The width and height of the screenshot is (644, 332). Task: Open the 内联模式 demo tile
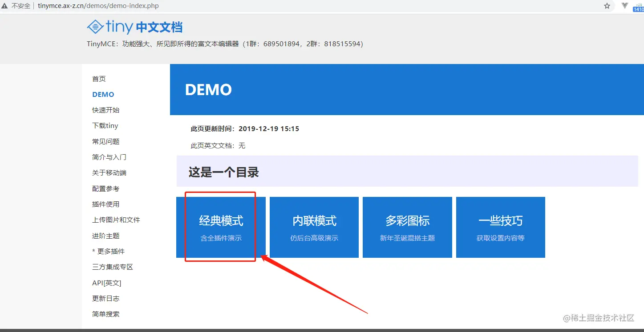(x=314, y=227)
